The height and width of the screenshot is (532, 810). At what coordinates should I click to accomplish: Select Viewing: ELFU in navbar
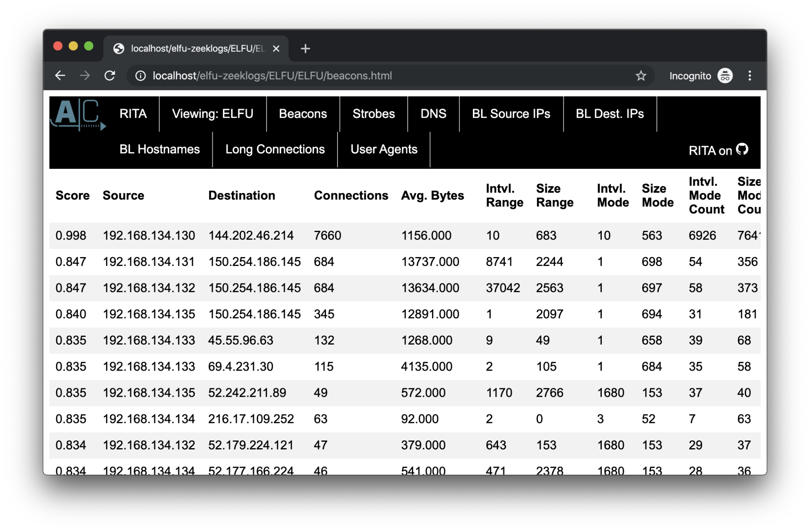click(x=213, y=114)
